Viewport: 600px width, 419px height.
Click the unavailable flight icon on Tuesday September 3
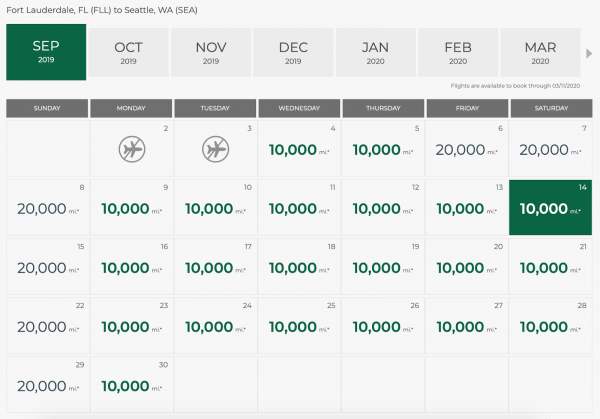coord(214,150)
